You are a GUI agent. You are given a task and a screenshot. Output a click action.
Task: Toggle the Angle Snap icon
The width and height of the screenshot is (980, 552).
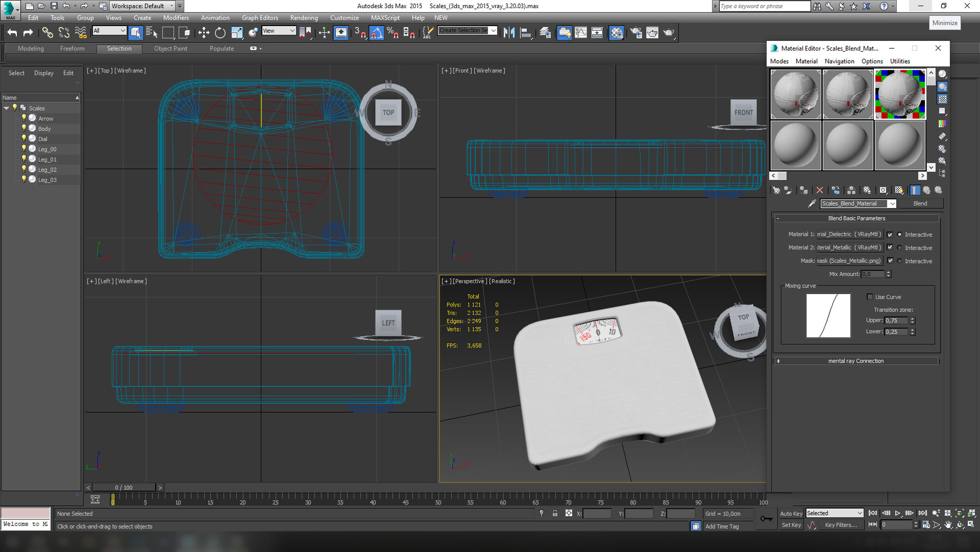(x=376, y=33)
